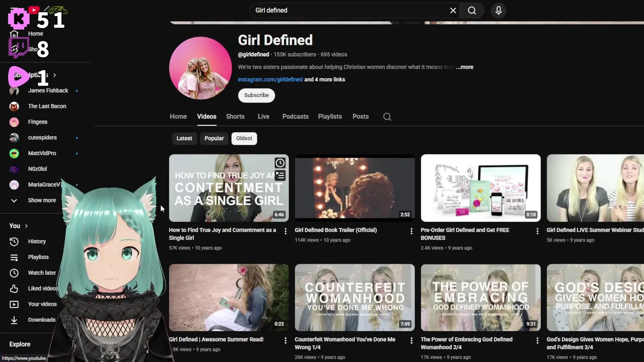Sort videos by Oldest
The image size is (644, 362).
coord(244,138)
